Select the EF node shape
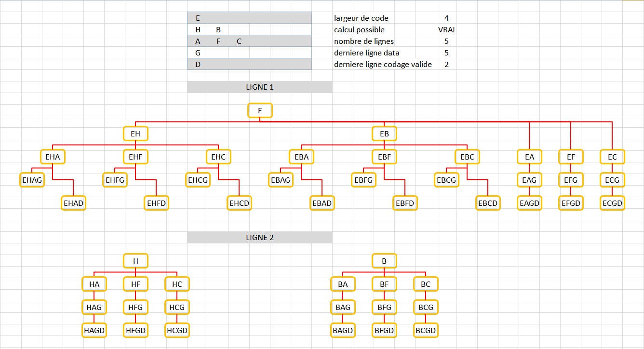The width and height of the screenshot is (644, 349). click(571, 157)
